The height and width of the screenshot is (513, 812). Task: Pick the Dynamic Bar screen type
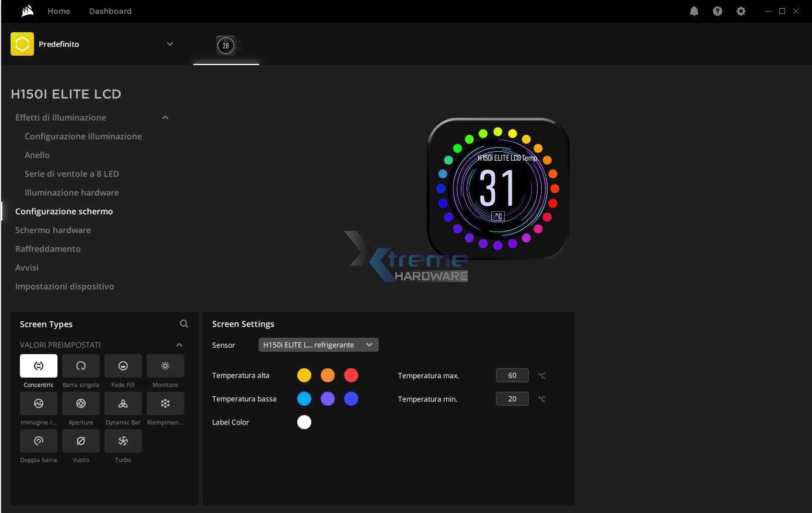(123, 403)
